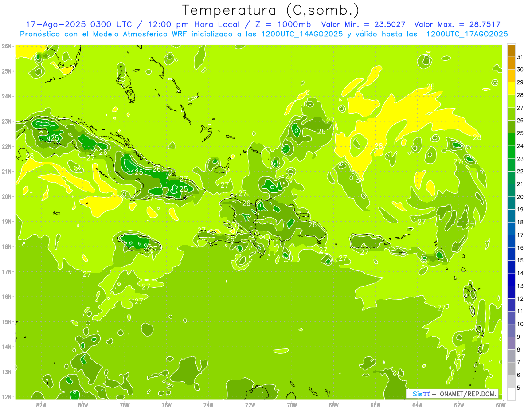Click the "25N" latitude label
532x411 pixels.
7,71
